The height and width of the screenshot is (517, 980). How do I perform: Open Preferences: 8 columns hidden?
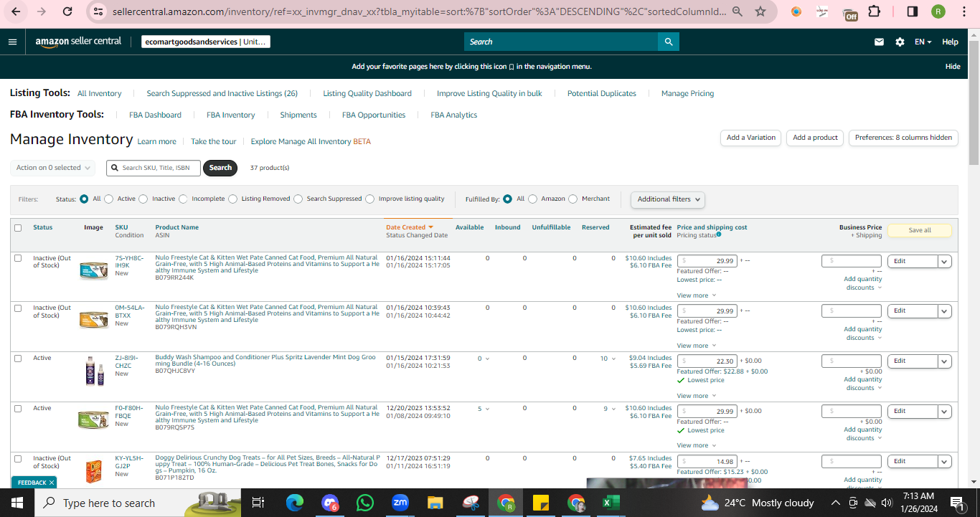(903, 138)
